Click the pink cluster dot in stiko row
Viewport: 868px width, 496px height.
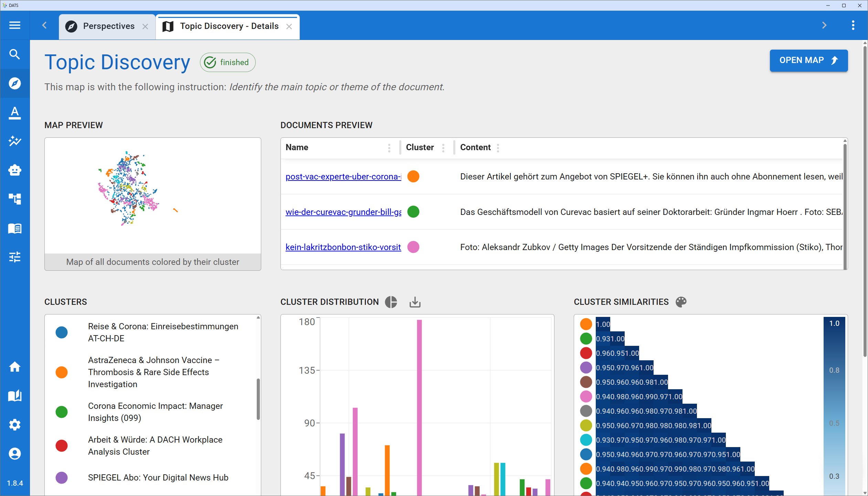[413, 247]
